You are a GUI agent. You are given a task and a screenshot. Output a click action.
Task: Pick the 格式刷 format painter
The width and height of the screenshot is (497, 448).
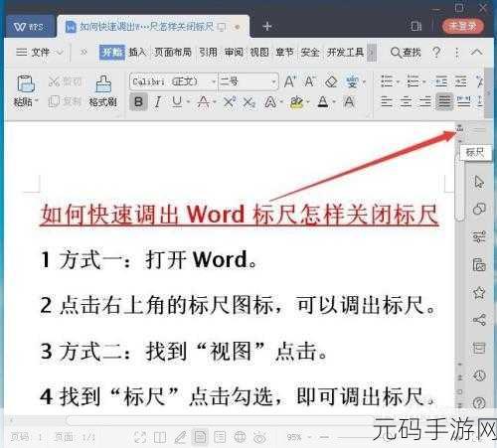click(x=103, y=91)
